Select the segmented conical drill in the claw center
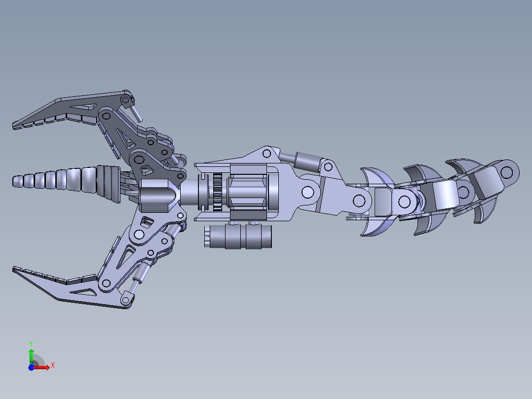Viewport: 532px width, 399px height. coord(66,184)
